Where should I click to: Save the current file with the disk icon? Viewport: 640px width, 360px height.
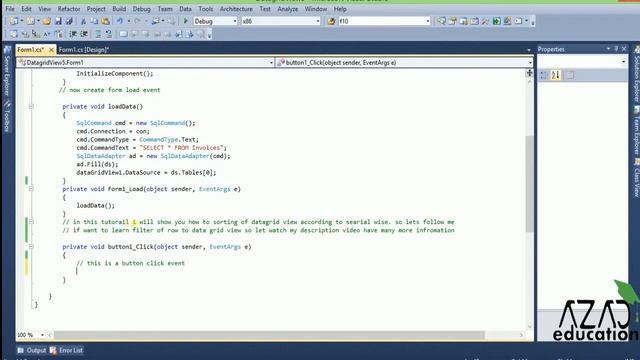(x=58, y=21)
